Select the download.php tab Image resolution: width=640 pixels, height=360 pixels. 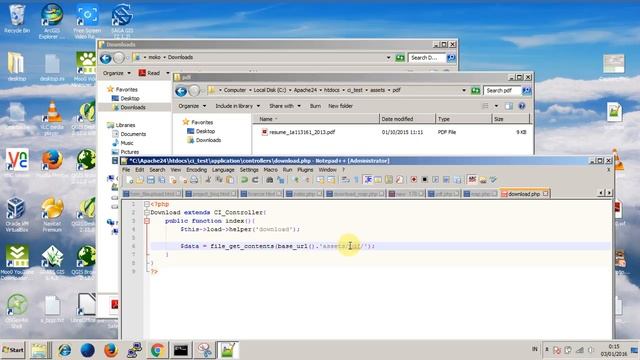tap(524, 194)
